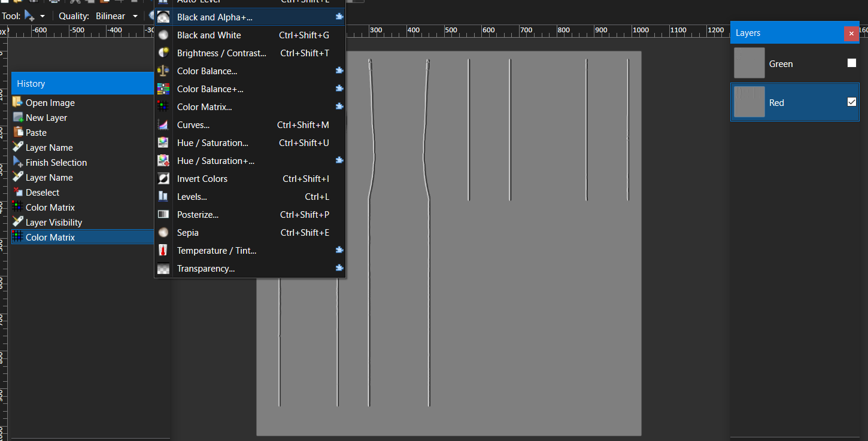The height and width of the screenshot is (441, 868).
Task: Click the Open Image history step icon
Action: click(x=18, y=102)
